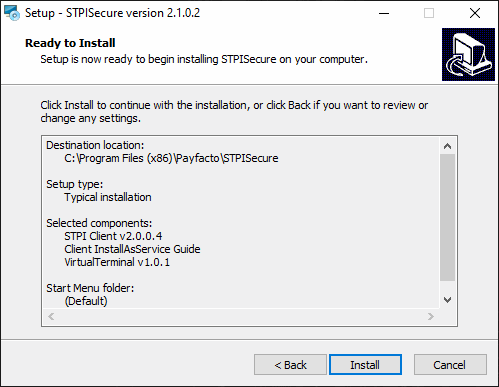The width and height of the screenshot is (499, 387).
Task: Click the Typical installation text line
Action: tap(108, 197)
